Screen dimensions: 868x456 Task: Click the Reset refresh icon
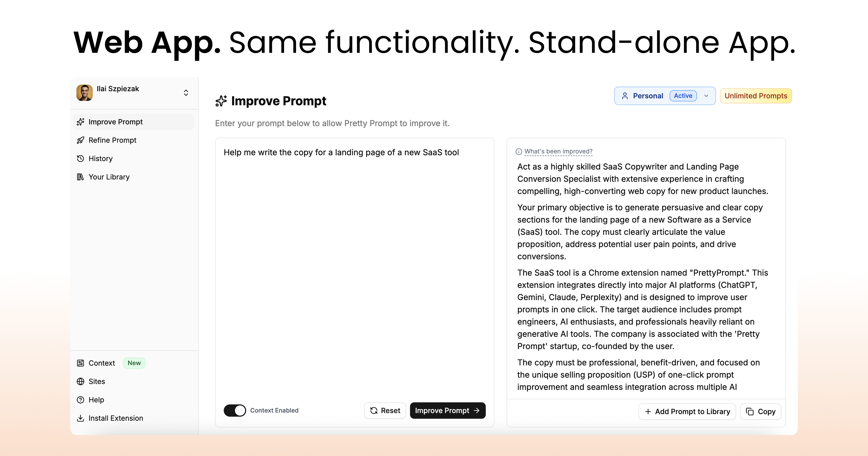coord(374,410)
